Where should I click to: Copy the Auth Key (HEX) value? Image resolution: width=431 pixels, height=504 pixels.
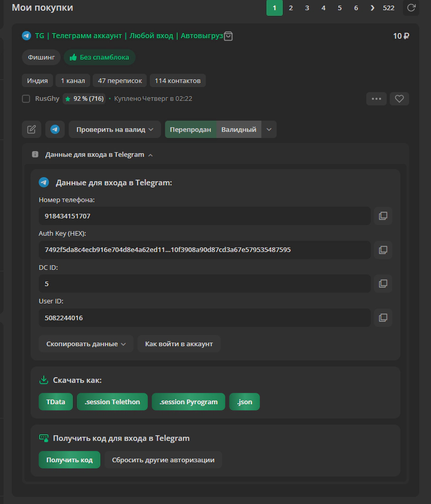coord(383,250)
